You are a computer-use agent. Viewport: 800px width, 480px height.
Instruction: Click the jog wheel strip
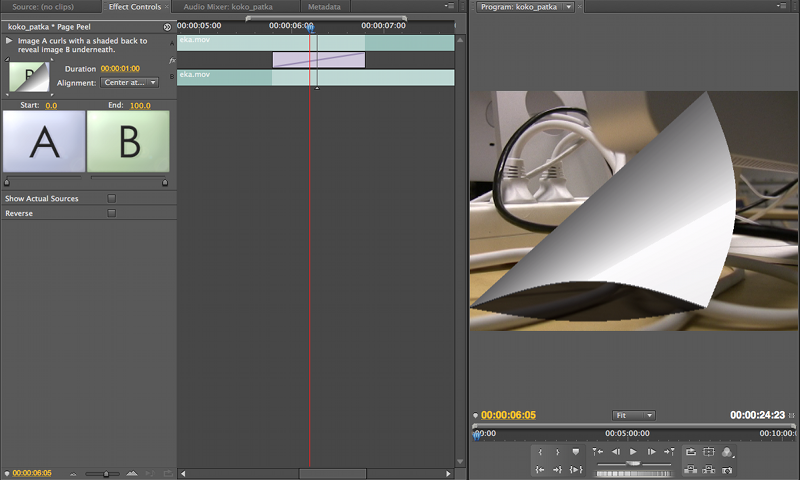(x=633, y=474)
